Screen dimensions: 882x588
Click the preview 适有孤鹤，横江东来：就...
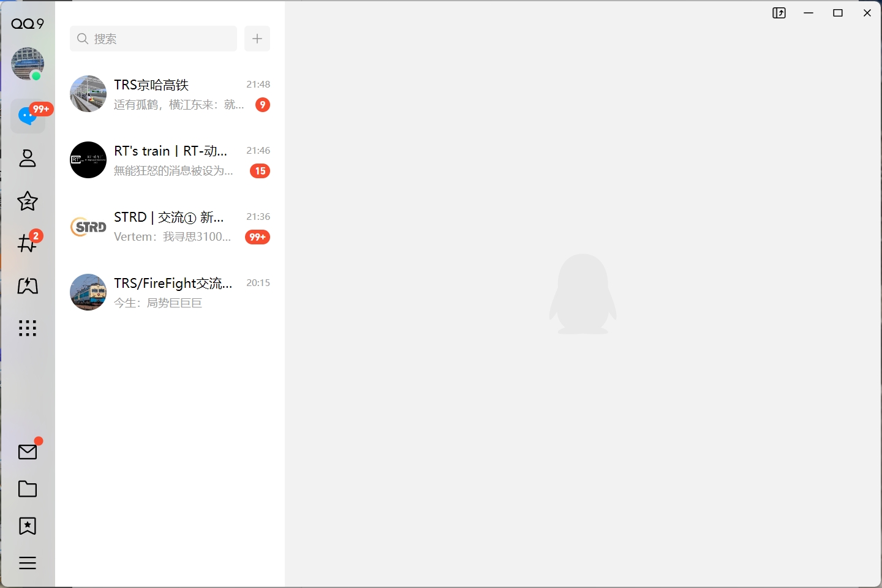pyautogui.click(x=179, y=104)
